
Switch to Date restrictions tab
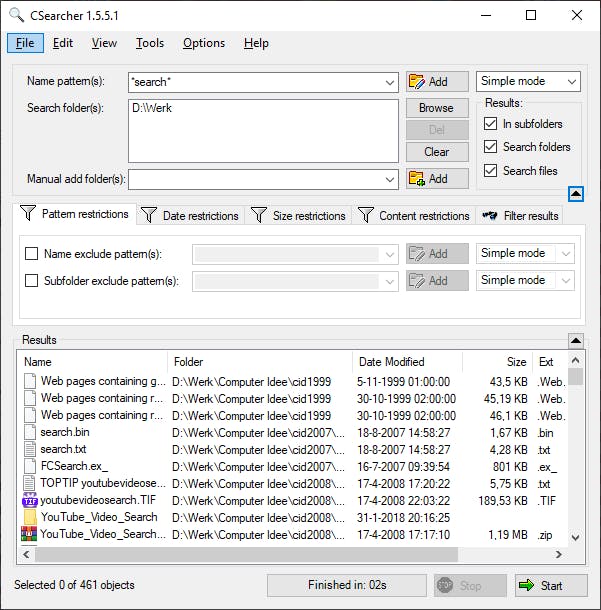[x=191, y=216]
